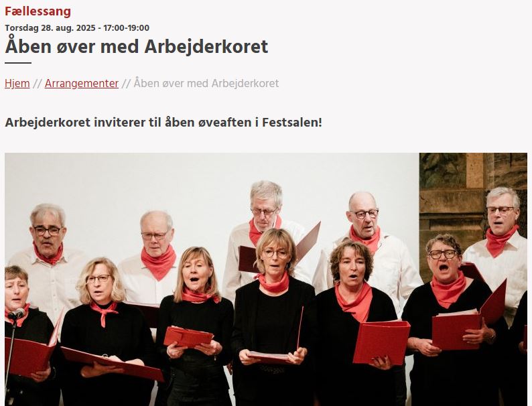The width and height of the screenshot is (532, 406).
Task: Go to Hjem via the breadcrumb
Action: (17, 84)
